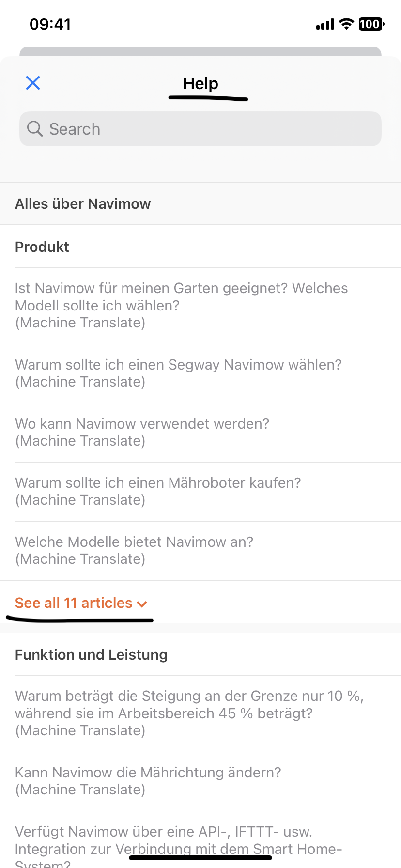This screenshot has width=401, height=868.
Task: Open 'Welche Modelle bietet Navimow an' article
Action: click(134, 550)
